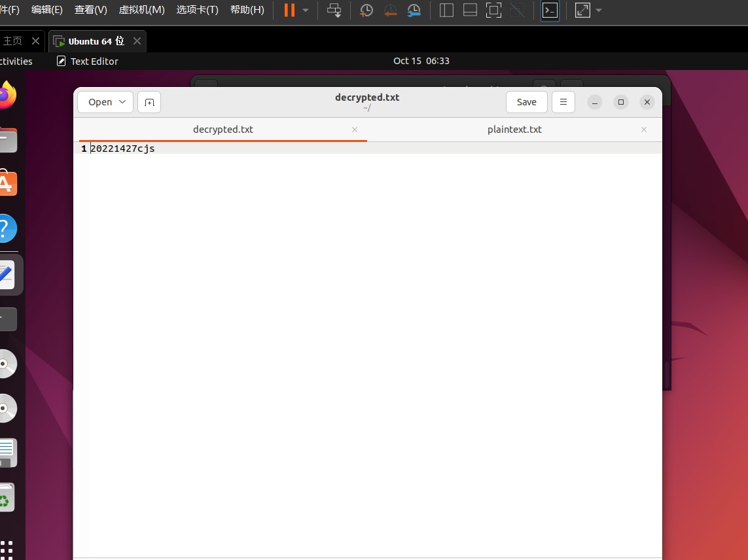Click the second disc icon in dock
The width and height of the screenshot is (748, 560).
[8, 408]
